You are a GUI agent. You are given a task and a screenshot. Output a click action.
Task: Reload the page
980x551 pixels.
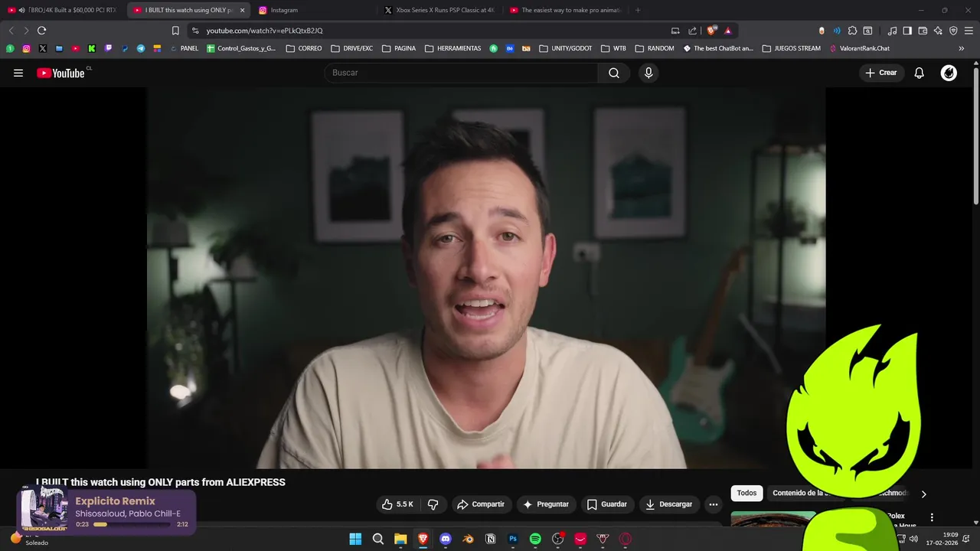(x=41, y=31)
